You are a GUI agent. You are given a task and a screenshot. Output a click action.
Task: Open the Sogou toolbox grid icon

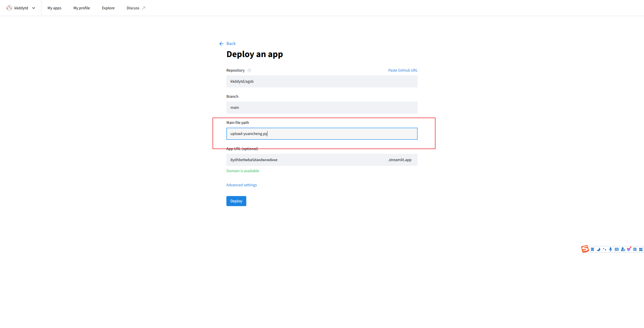click(x=641, y=249)
